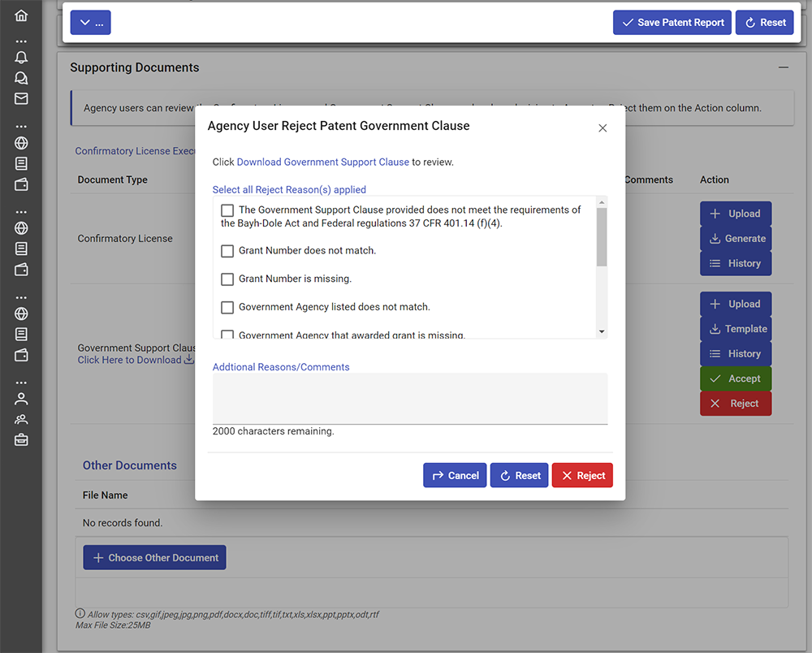
Task: Open the mail envelope icon in sidebar
Action: click(x=21, y=99)
